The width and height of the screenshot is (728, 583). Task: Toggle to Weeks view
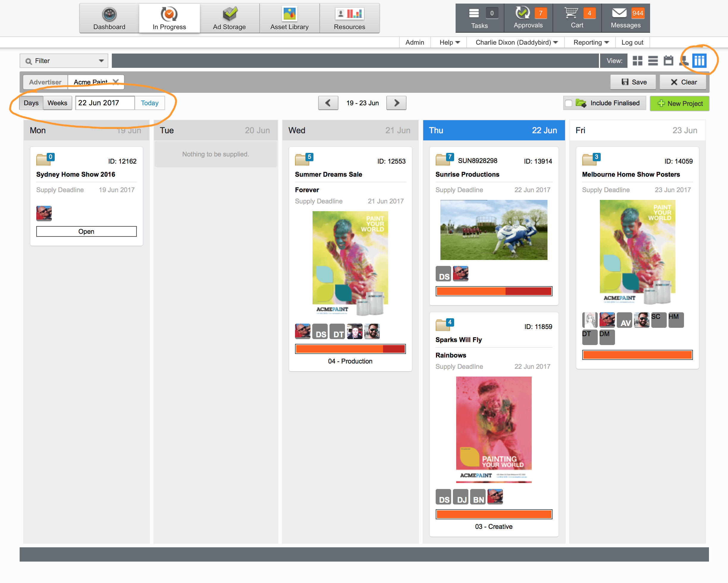[x=57, y=103]
